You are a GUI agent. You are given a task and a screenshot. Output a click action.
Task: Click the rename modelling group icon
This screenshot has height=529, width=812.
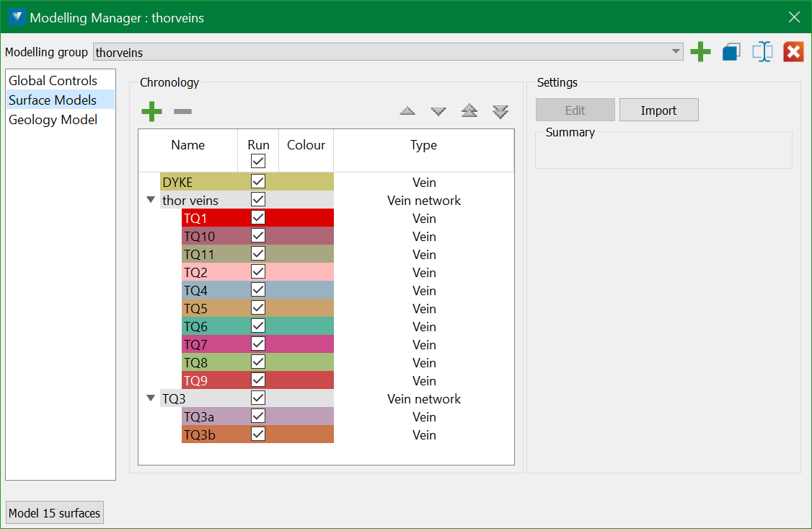762,52
